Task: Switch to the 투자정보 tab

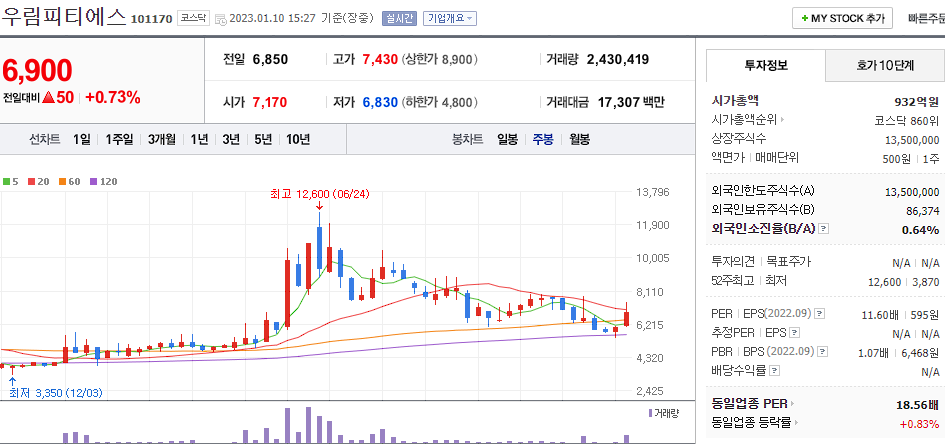Action: (765, 66)
